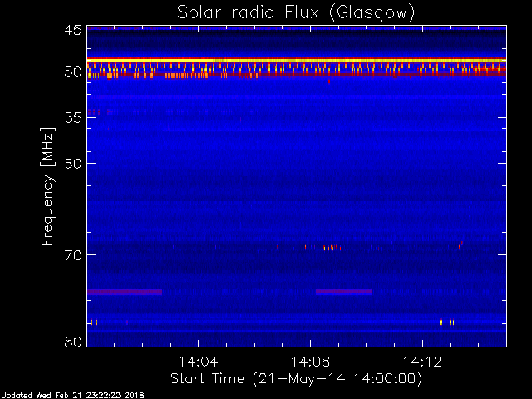
Task: Click the 14:08 time tick label
Action: click(x=310, y=362)
